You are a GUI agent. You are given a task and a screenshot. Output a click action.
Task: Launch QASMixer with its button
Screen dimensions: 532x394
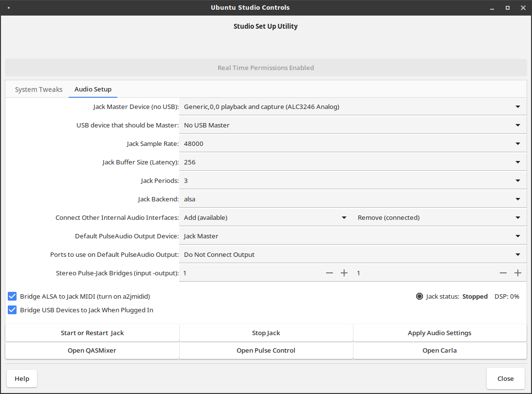pyautogui.click(x=92, y=350)
